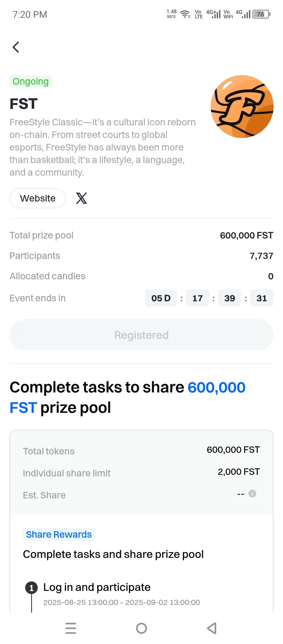Tap the Wi-Fi status icon
This screenshot has height=644, width=283.
[x=185, y=14]
